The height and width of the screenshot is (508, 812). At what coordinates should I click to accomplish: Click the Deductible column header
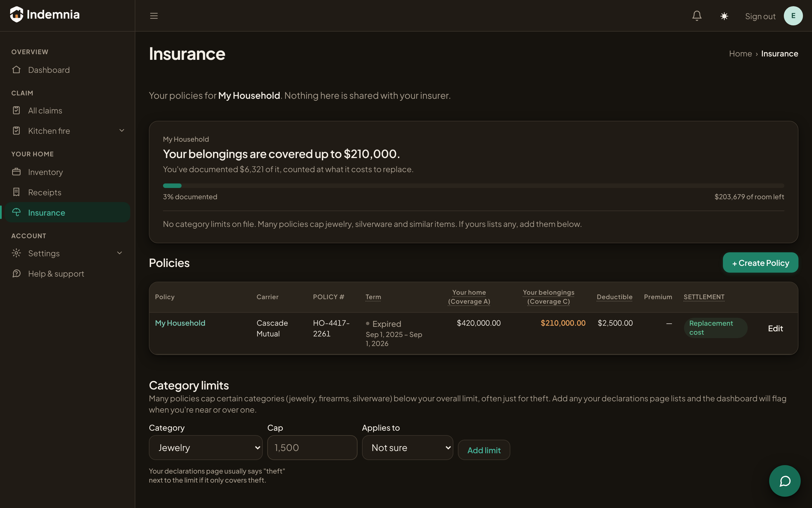click(614, 297)
